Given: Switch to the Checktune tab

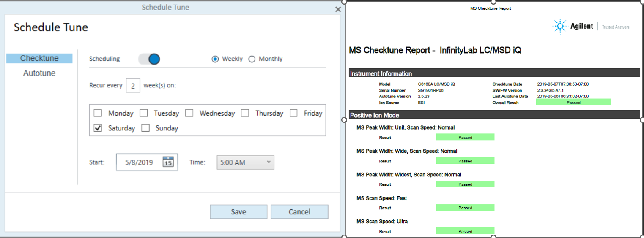Looking at the screenshot, I should pos(39,58).
